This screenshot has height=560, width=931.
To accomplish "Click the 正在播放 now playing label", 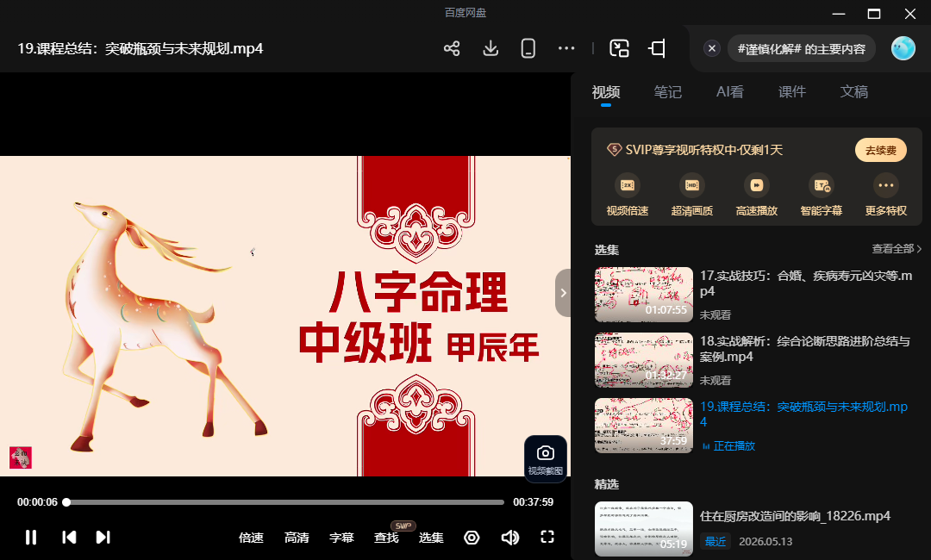I will click(x=734, y=446).
